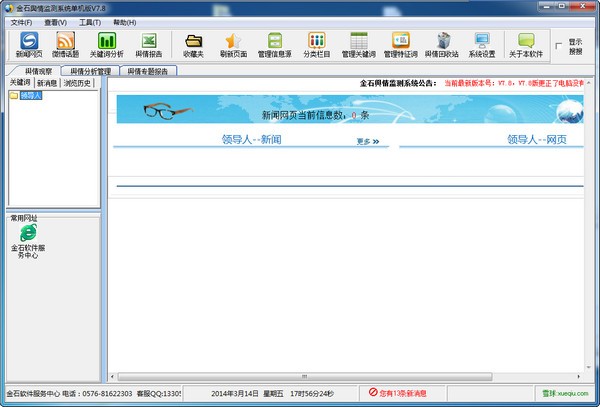The width and height of the screenshot is (600, 407).
Task: Open 关于本软件 chat bubble icon
Action: [526, 45]
